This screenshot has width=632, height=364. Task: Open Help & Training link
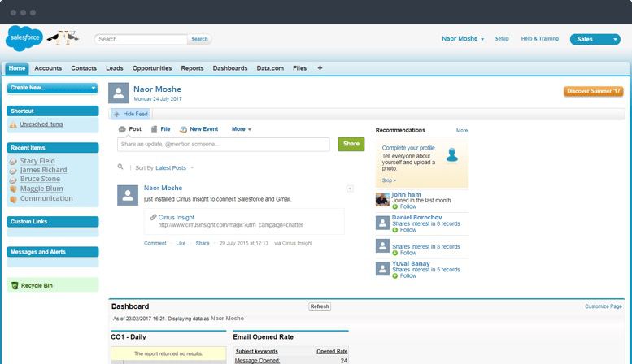pos(540,39)
